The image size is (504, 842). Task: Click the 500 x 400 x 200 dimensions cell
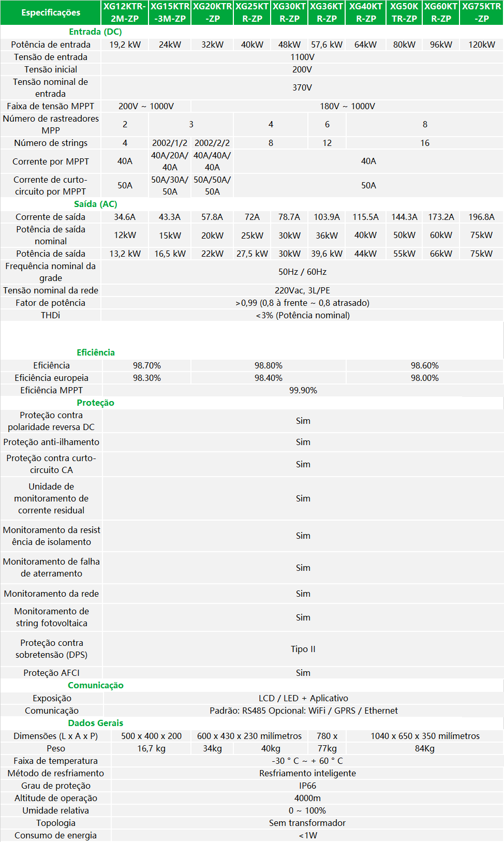pyautogui.click(x=152, y=736)
